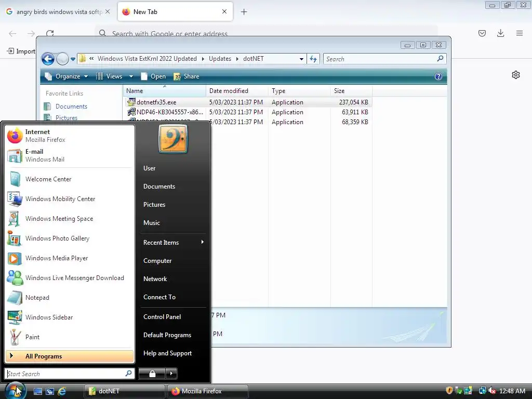The width and height of the screenshot is (532, 399).
Task: Click Show Desktop in Quick Launch
Action: (37, 391)
